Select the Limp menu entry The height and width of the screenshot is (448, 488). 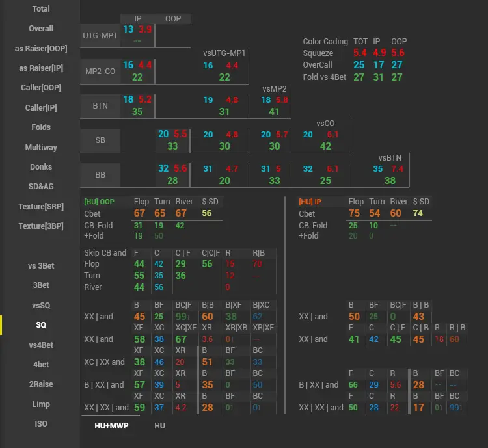pos(41,404)
